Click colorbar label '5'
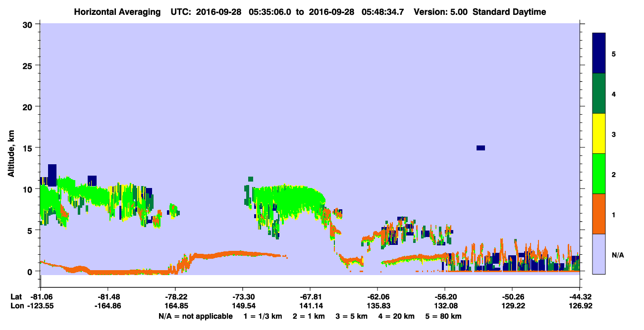The width and height of the screenshot is (644, 330). 613,53
